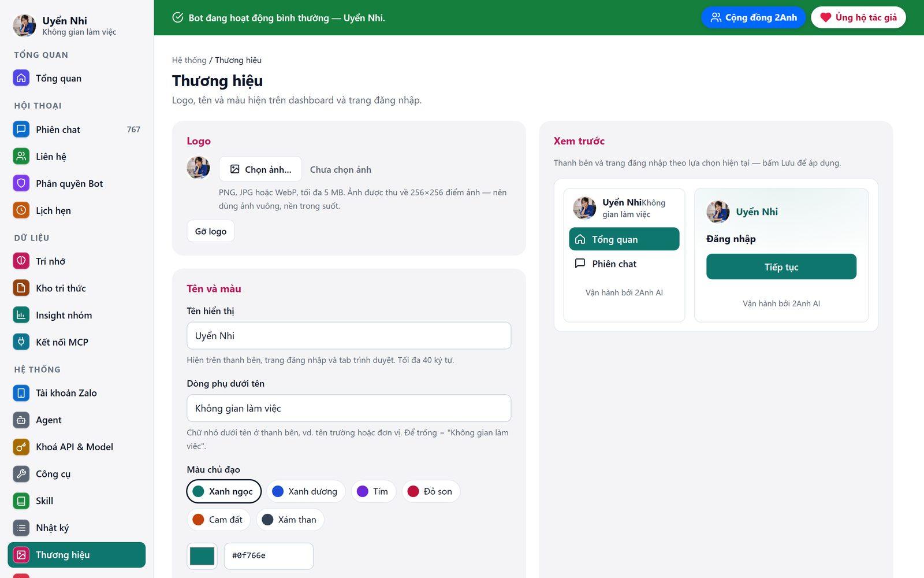The height and width of the screenshot is (578, 924).
Task: Click the Phân quyền Bot shield icon
Action: tap(21, 184)
